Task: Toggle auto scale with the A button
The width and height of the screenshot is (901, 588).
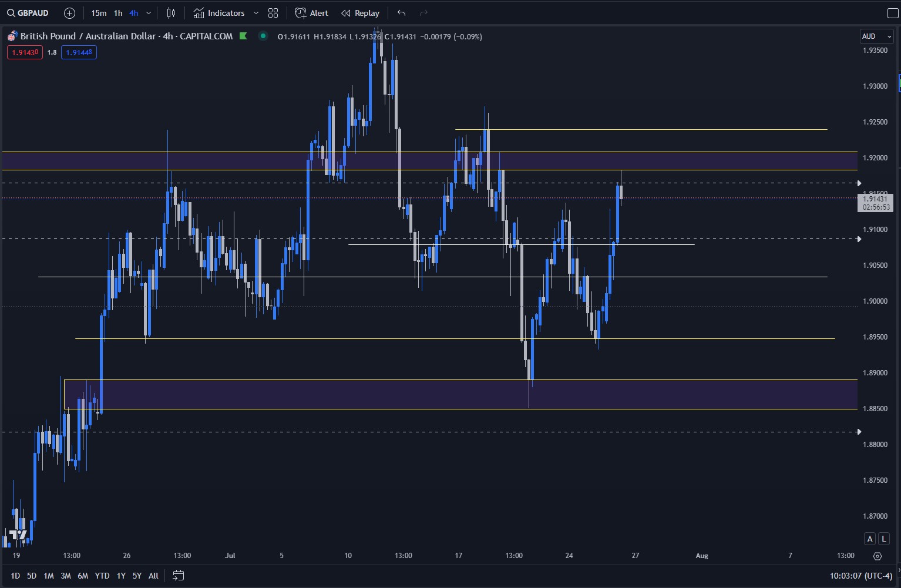Action: (870, 538)
